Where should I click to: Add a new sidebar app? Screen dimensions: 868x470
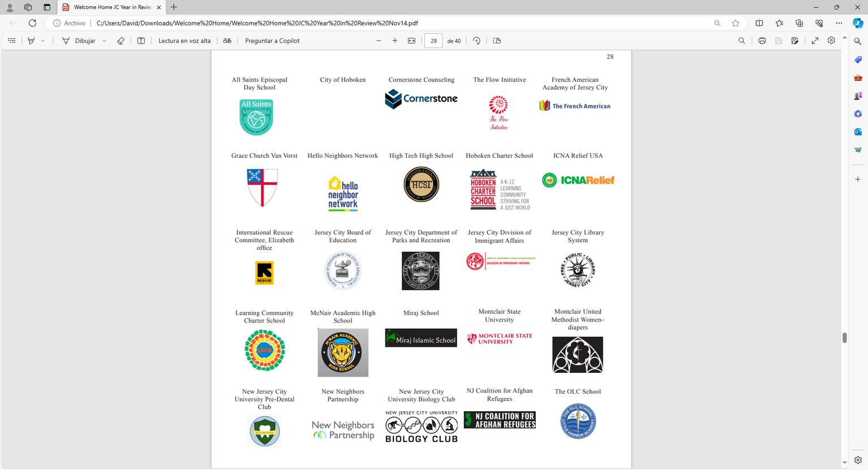858,179
